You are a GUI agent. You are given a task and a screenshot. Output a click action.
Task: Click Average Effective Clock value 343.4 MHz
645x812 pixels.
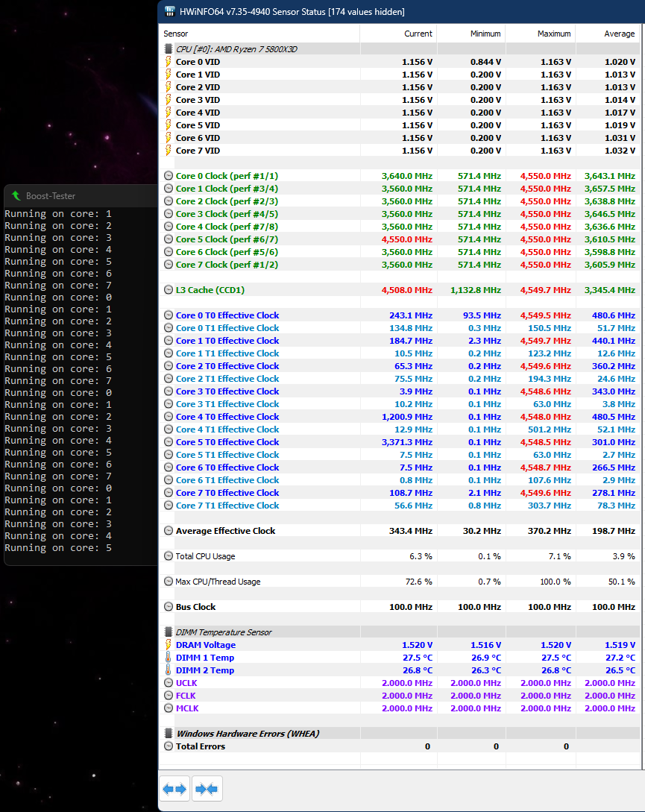coord(410,531)
